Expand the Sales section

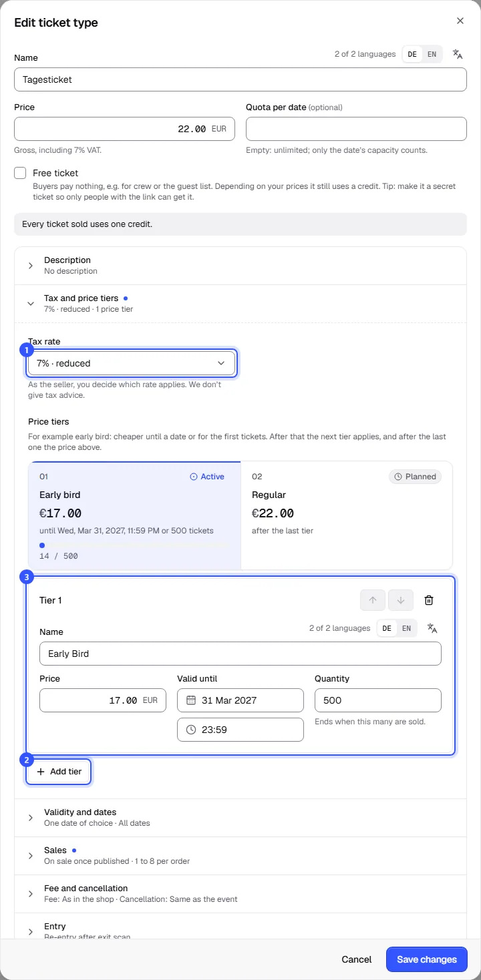240,856
